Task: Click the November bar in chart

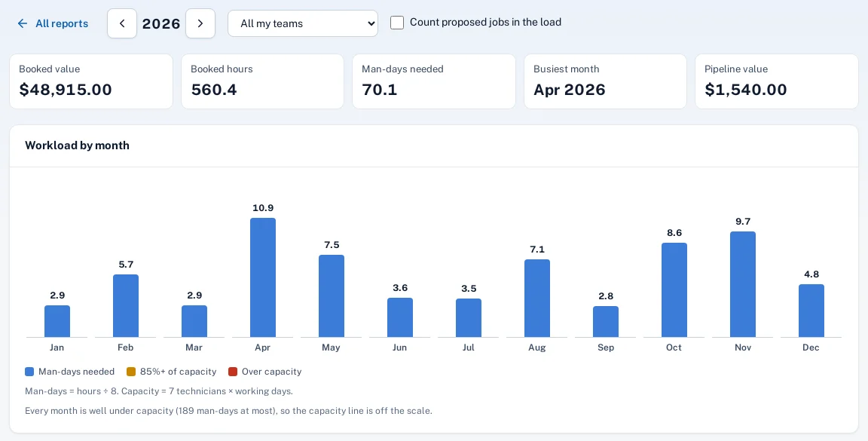Action: click(x=743, y=284)
